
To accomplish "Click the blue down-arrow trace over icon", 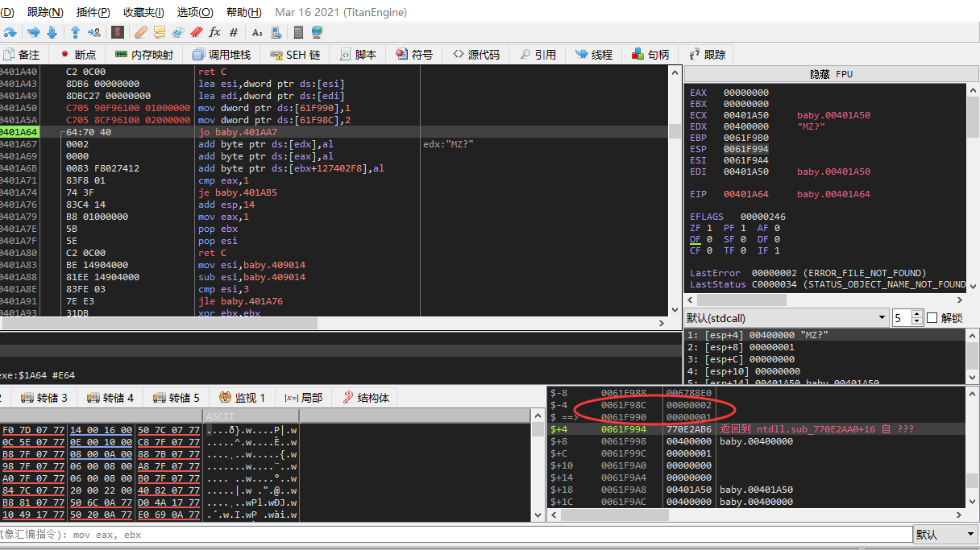I will click(52, 32).
